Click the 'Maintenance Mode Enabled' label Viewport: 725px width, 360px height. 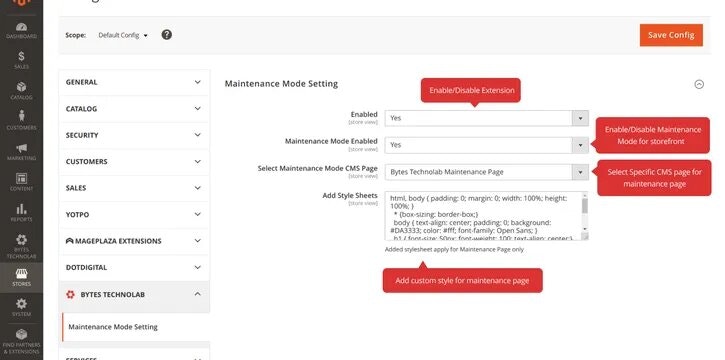pyautogui.click(x=331, y=141)
